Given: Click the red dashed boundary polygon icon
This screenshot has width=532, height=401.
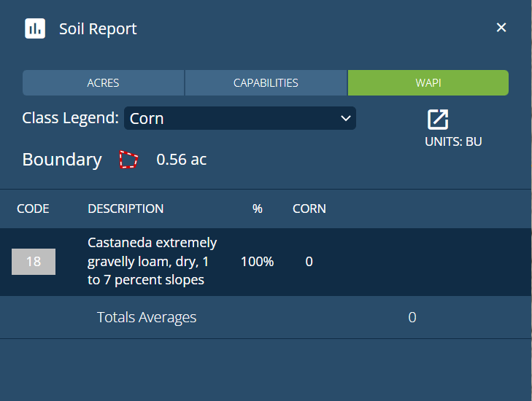Looking at the screenshot, I should 128,160.
